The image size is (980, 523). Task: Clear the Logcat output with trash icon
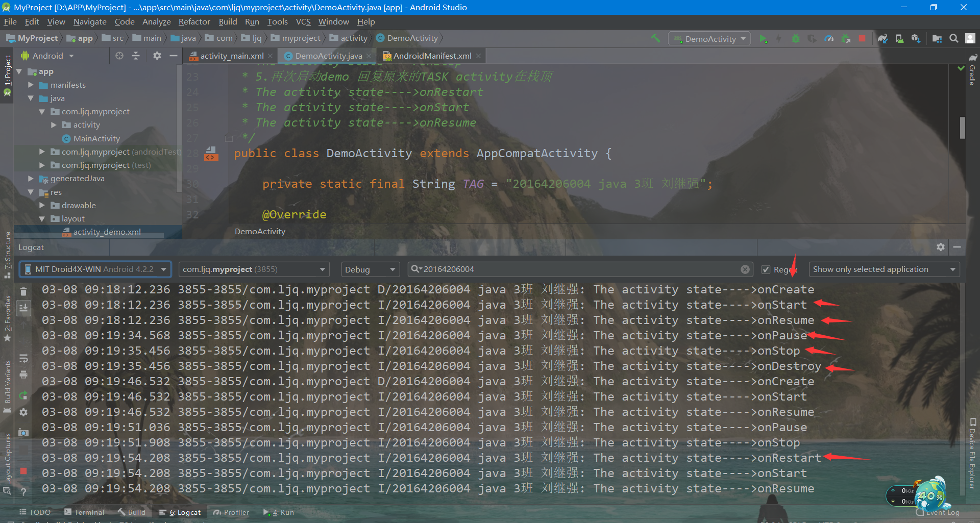pos(23,291)
